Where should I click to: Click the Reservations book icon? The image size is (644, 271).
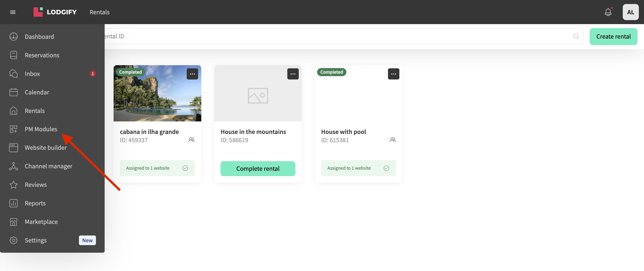pyautogui.click(x=13, y=55)
